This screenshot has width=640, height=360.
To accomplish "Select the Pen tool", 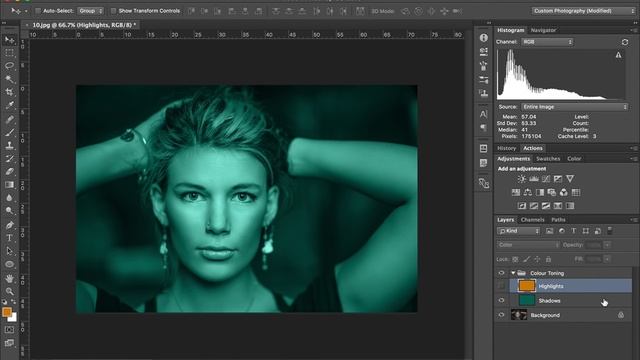I will [x=9, y=225].
